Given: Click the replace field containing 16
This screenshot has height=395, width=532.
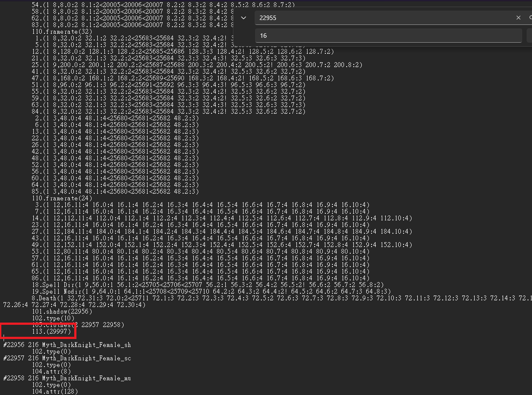Looking at the screenshot, I should (388, 36).
